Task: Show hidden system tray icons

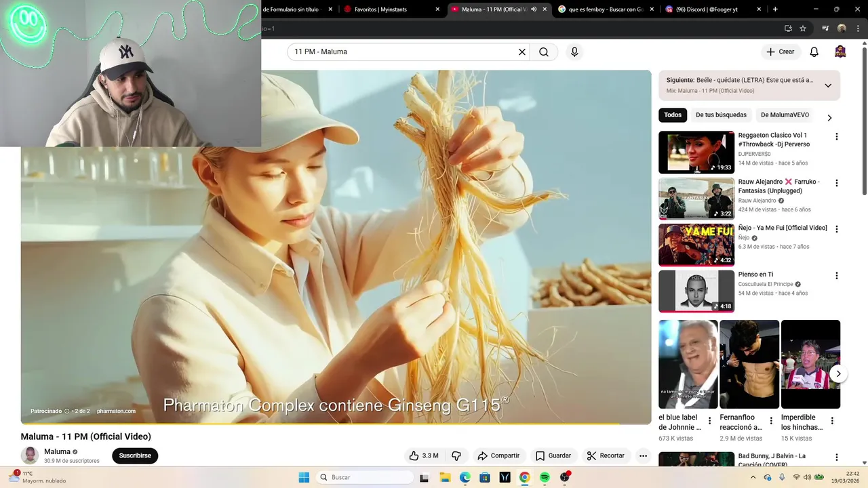Action: [753, 477]
